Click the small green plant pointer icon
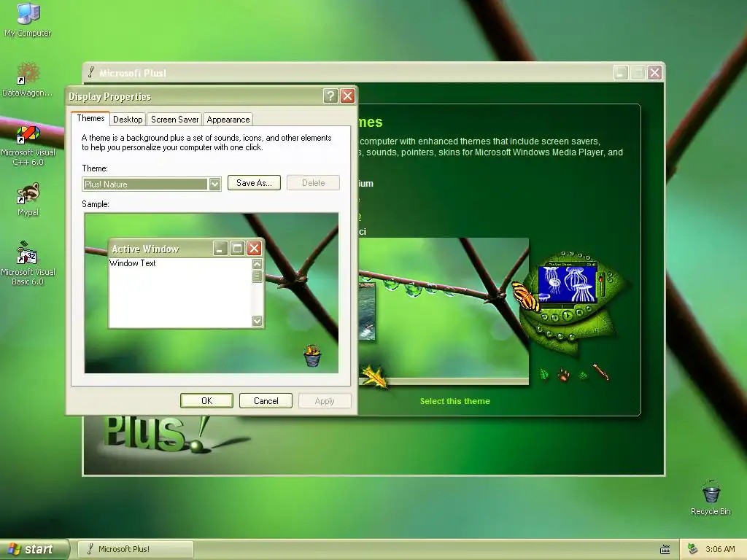The width and height of the screenshot is (747, 560). tap(583, 376)
